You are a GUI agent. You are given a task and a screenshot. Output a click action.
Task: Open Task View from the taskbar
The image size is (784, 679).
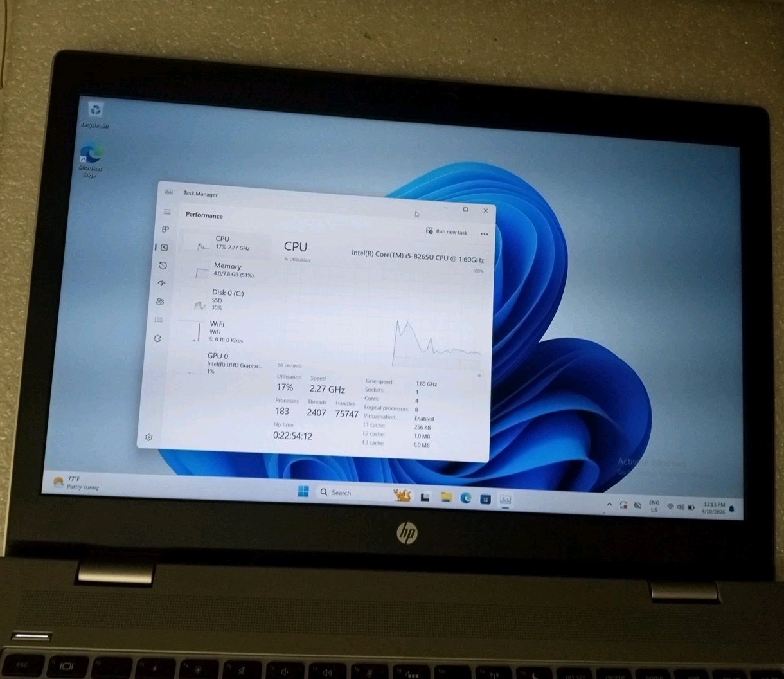425,497
